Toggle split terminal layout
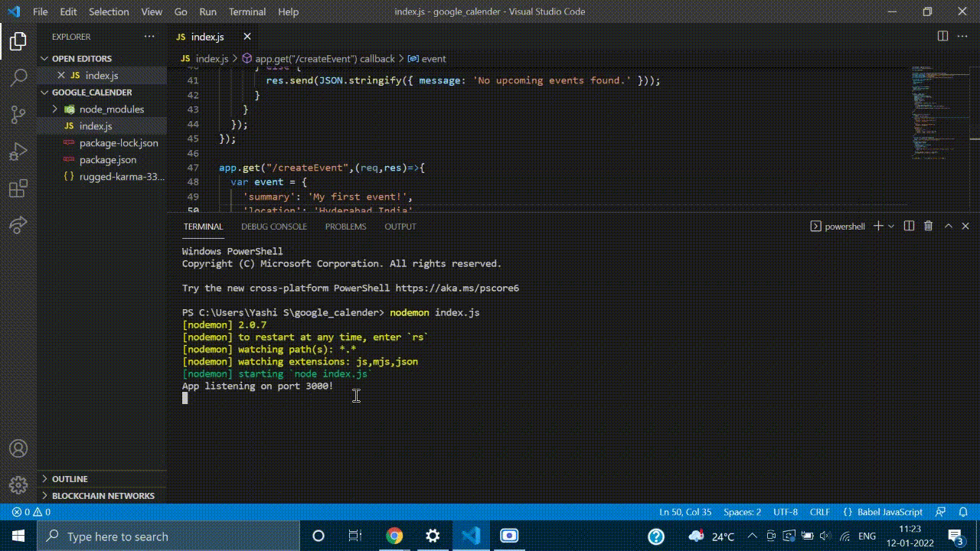 tap(909, 226)
